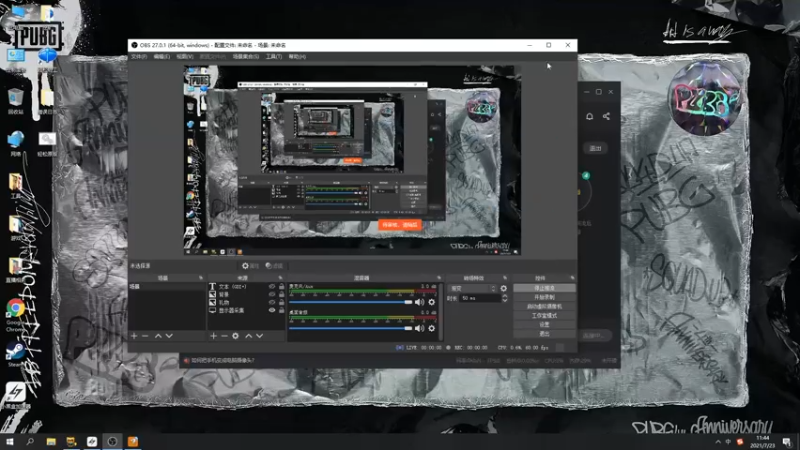Image resolution: width=800 pixels, height=450 pixels.
Task: Move the scene down in the Scenes panel
Action: pos(169,336)
